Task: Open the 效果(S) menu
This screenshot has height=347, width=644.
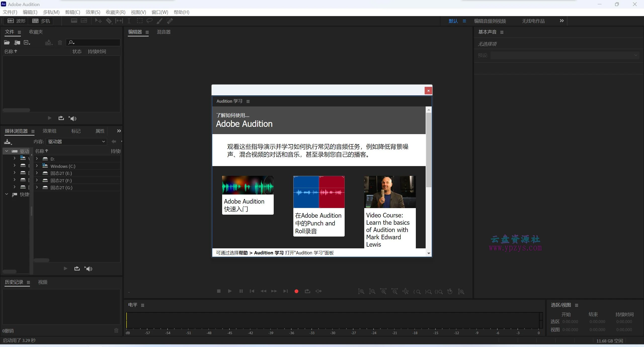Action: tap(93, 12)
